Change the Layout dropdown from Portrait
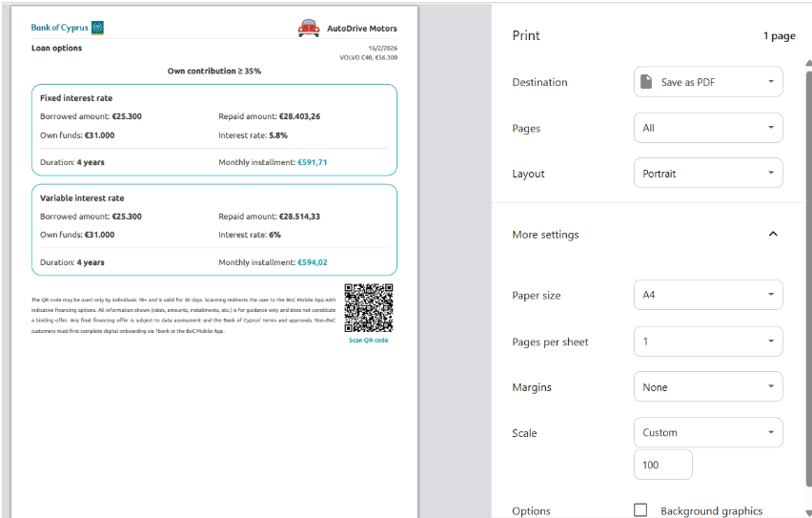Screen dimensions: 812x518 (x=708, y=174)
